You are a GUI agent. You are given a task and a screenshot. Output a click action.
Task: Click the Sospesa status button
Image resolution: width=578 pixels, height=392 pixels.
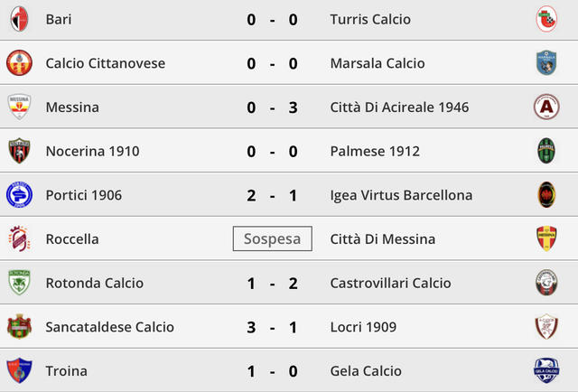272,239
